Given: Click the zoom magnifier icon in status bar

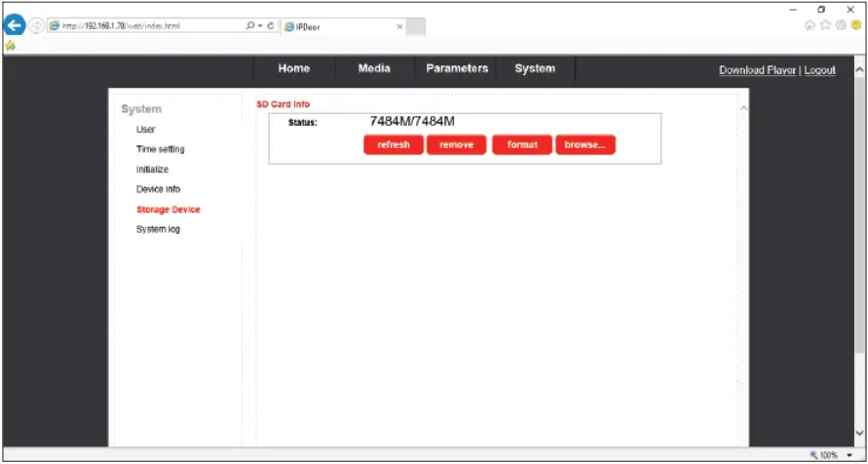Looking at the screenshot, I should (x=813, y=455).
